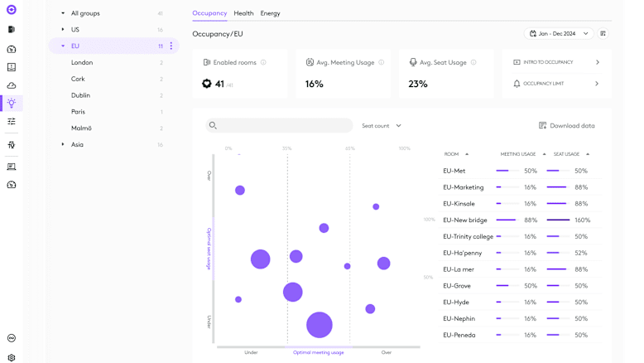Click the app logo at top left

(12, 10)
